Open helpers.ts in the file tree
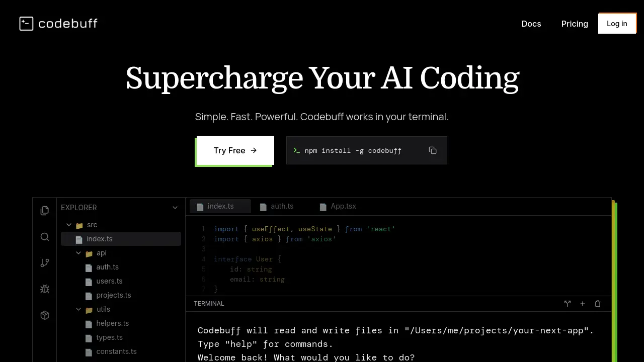Image resolution: width=644 pixels, height=362 pixels. coord(112,323)
